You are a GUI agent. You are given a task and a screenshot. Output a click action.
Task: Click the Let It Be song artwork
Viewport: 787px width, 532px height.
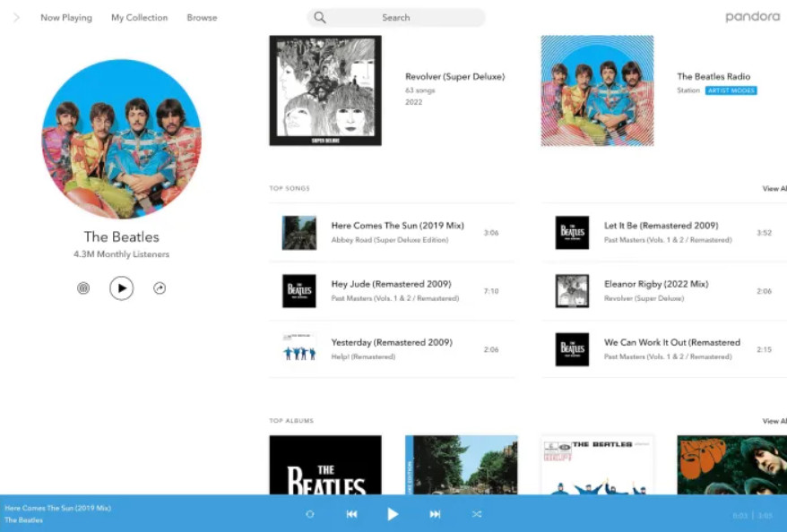click(x=572, y=233)
